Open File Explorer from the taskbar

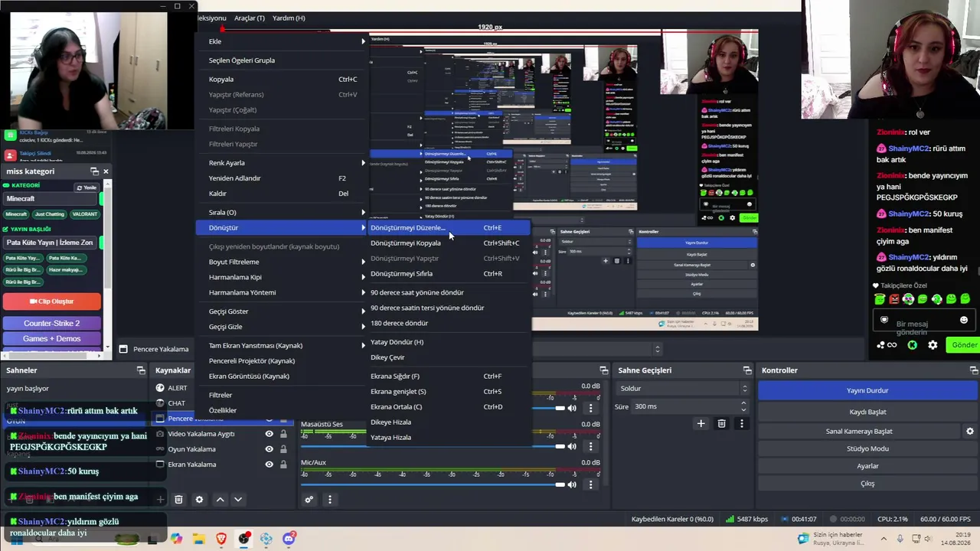point(199,539)
